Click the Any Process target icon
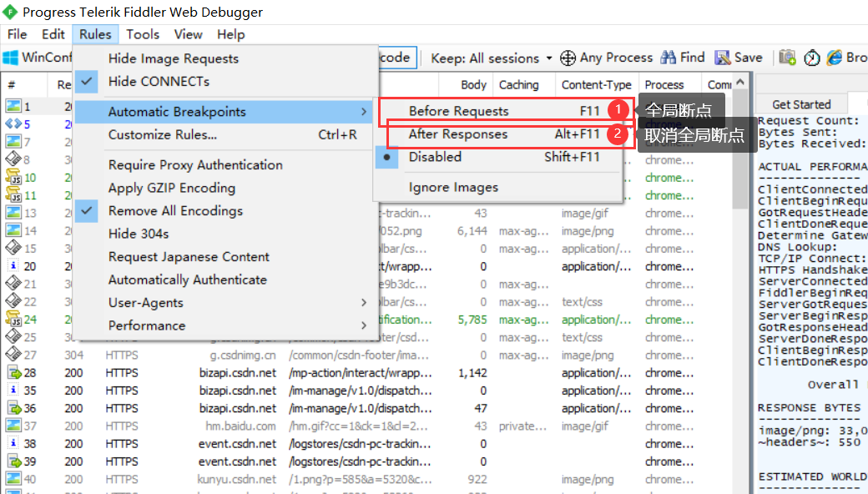Screen dimensions: 868x494 pyautogui.click(x=568, y=58)
